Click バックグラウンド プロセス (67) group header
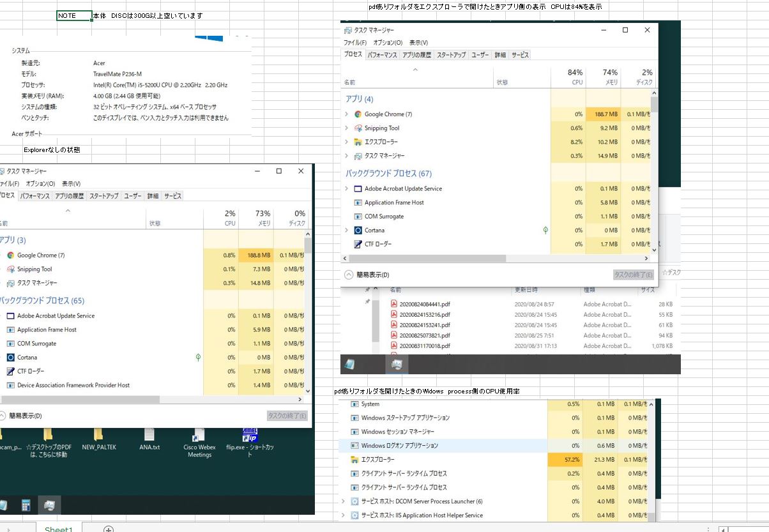 pyautogui.click(x=388, y=174)
